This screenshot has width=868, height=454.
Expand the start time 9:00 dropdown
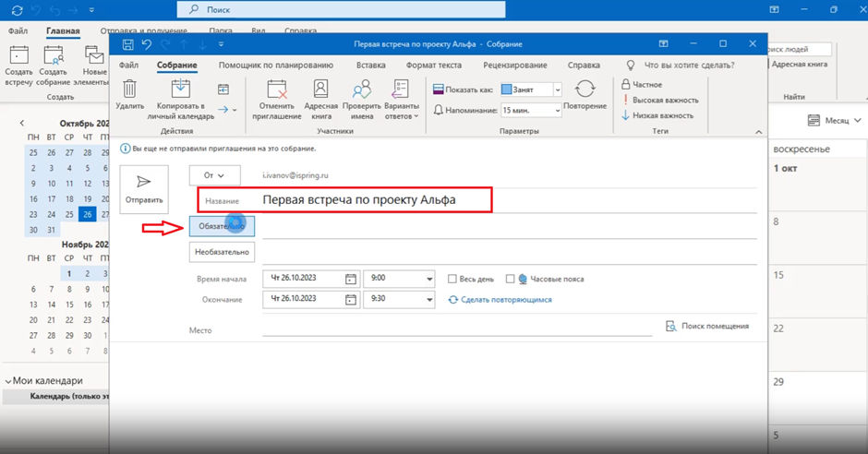429,279
